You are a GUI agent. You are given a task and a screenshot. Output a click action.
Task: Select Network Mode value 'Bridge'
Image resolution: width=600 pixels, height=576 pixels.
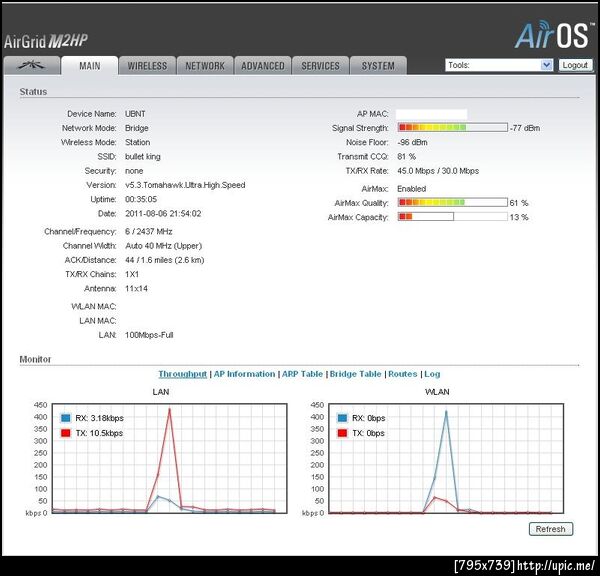(x=137, y=128)
